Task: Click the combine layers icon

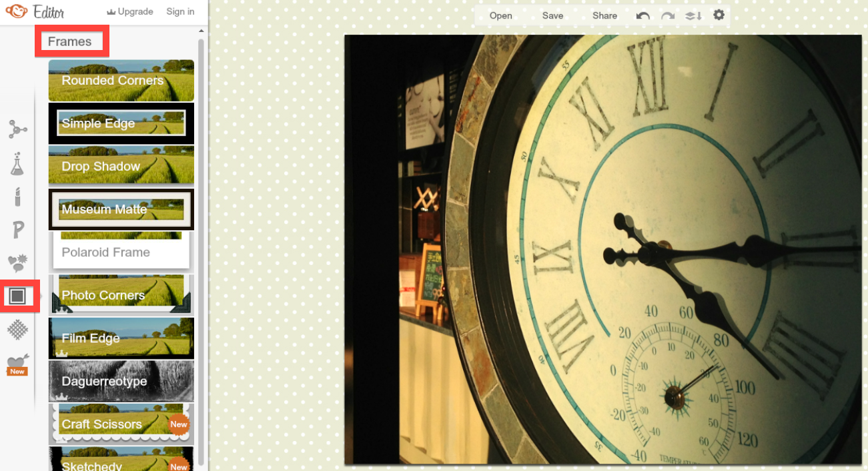Action: [x=693, y=15]
